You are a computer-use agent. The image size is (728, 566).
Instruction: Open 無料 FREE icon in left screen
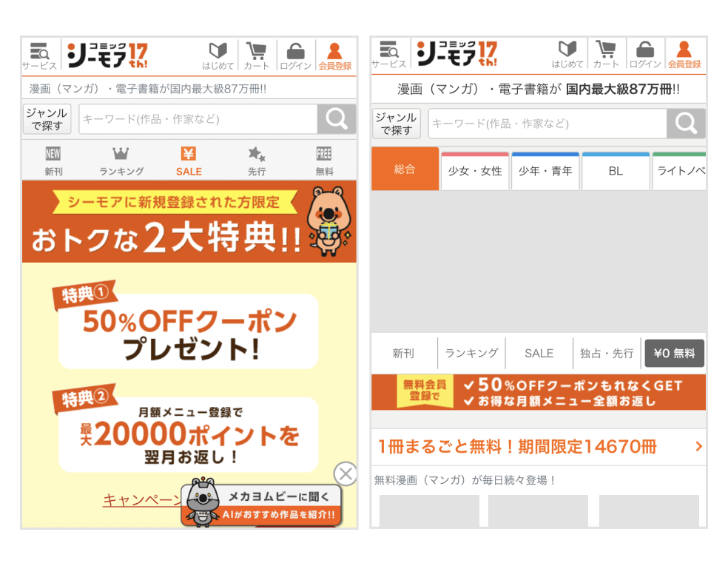[x=324, y=161]
